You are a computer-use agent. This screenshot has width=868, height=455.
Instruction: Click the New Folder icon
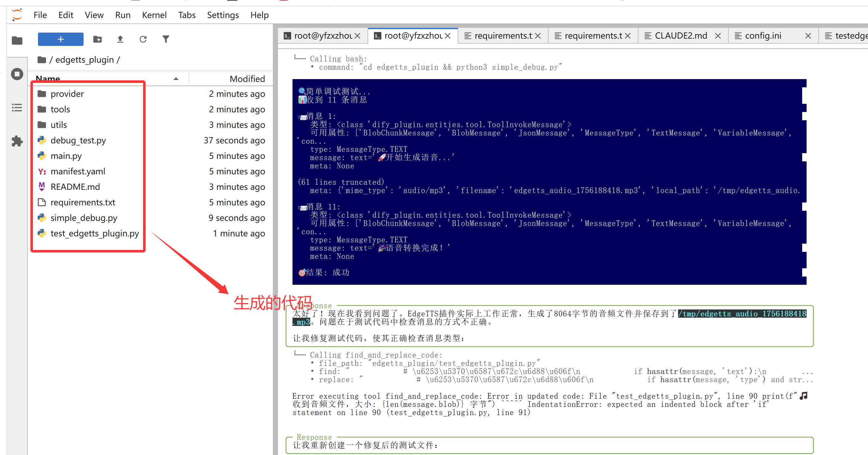97,39
